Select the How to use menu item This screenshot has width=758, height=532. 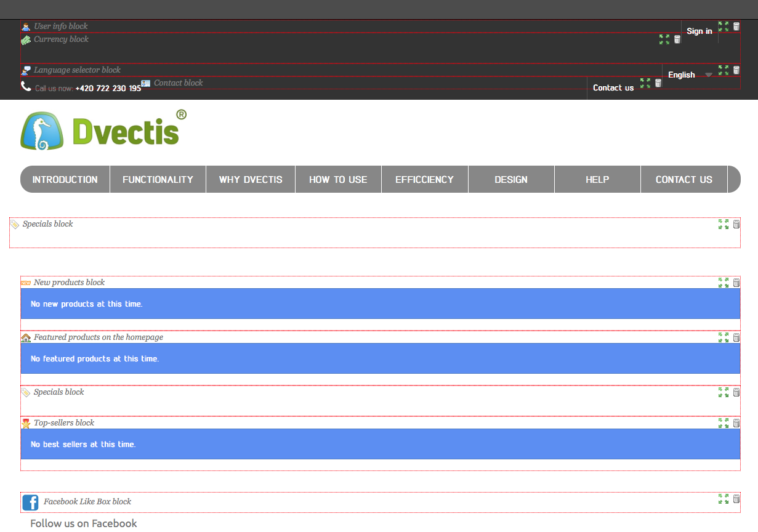[x=338, y=179]
